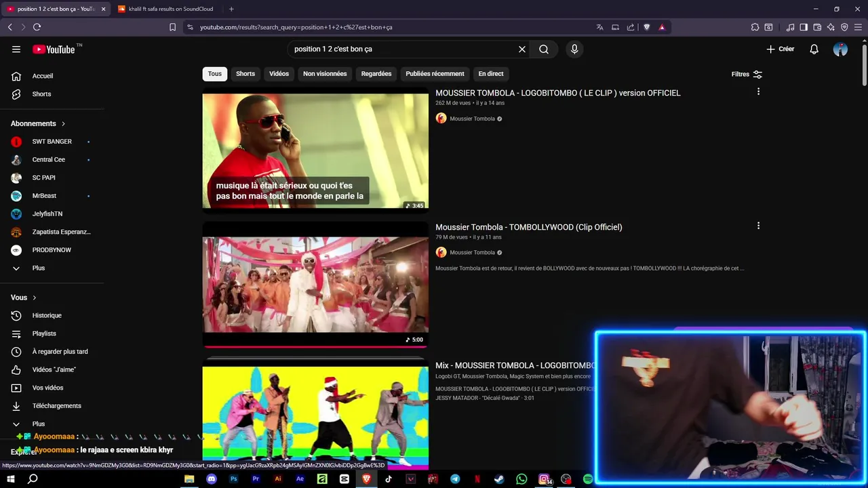This screenshot has width=868, height=488.
Task: Select the En direct filter chip
Action: pyautogui.click(x=491, y=74)
